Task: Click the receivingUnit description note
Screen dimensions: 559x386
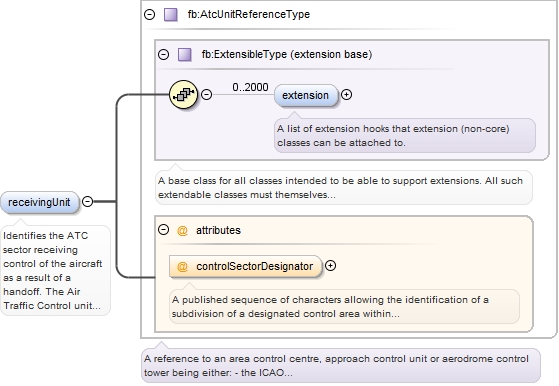Action: point(56,271)
